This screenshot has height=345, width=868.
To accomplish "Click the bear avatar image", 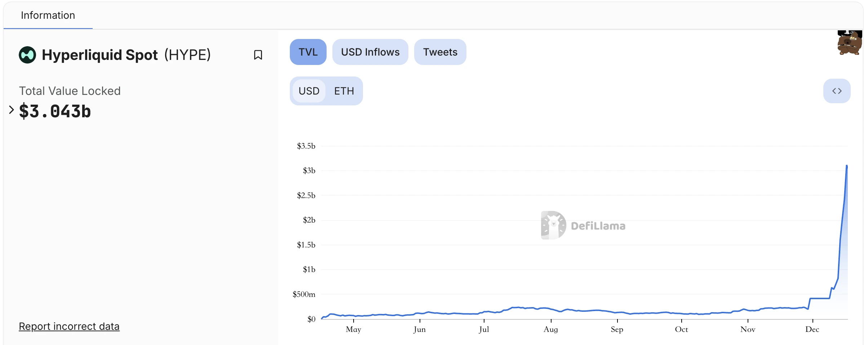I will 850,43.
